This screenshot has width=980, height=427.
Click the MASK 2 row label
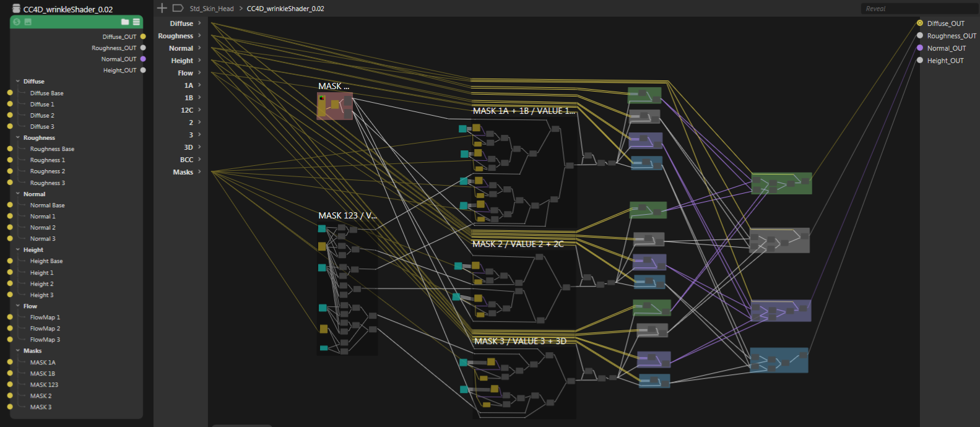tap(41, 395)
